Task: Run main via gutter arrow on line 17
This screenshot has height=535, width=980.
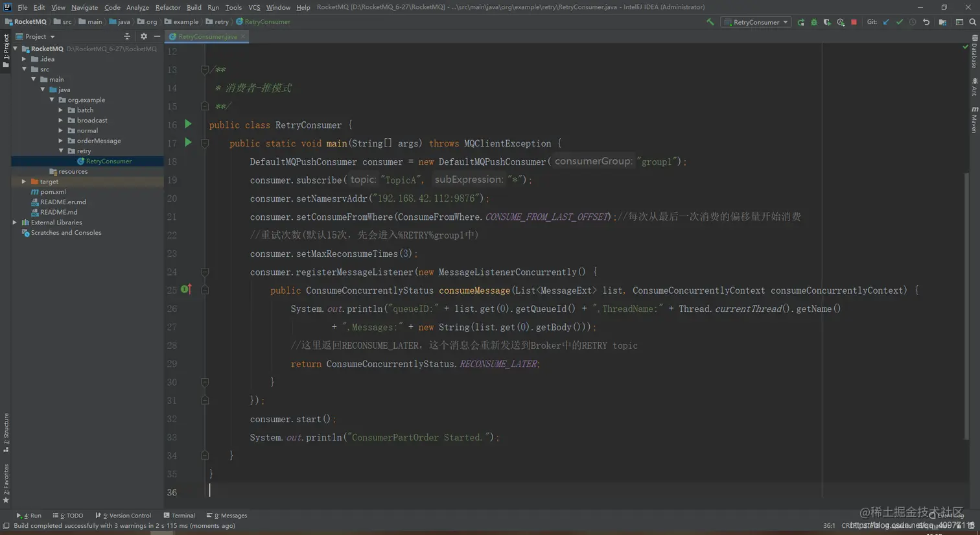Action: click(x=188, y=142)
